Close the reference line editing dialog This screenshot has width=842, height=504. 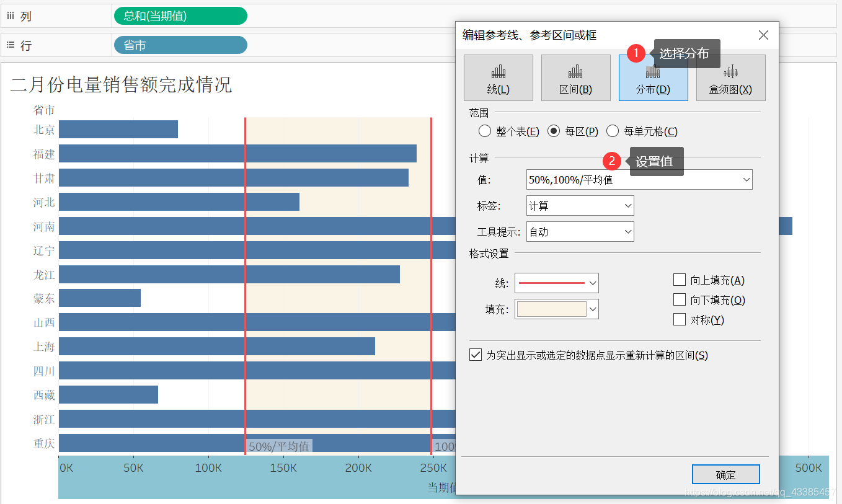[x=763, y=35]
